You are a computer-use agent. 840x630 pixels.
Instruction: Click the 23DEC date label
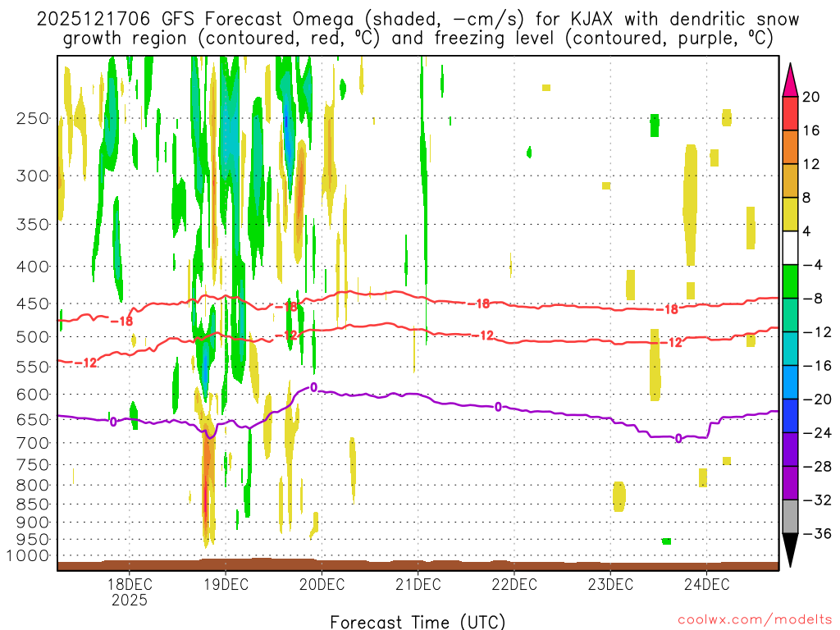(x=610, y=584)
